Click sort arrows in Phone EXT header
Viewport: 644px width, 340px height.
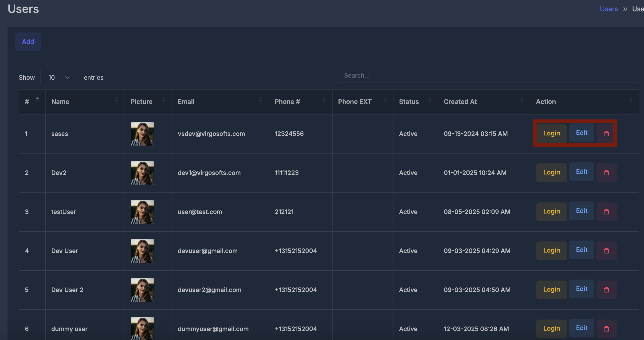click(x=385, y=99)
